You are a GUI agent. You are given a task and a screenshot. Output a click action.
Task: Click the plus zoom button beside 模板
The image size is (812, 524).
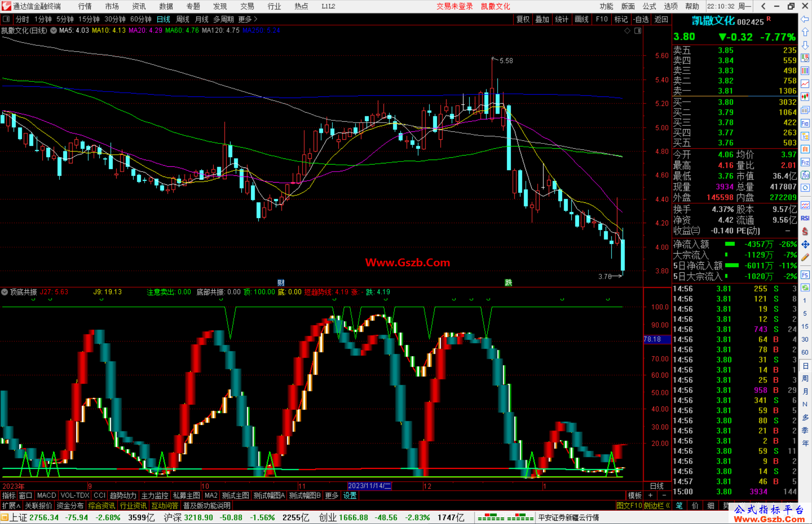(650, 495)
